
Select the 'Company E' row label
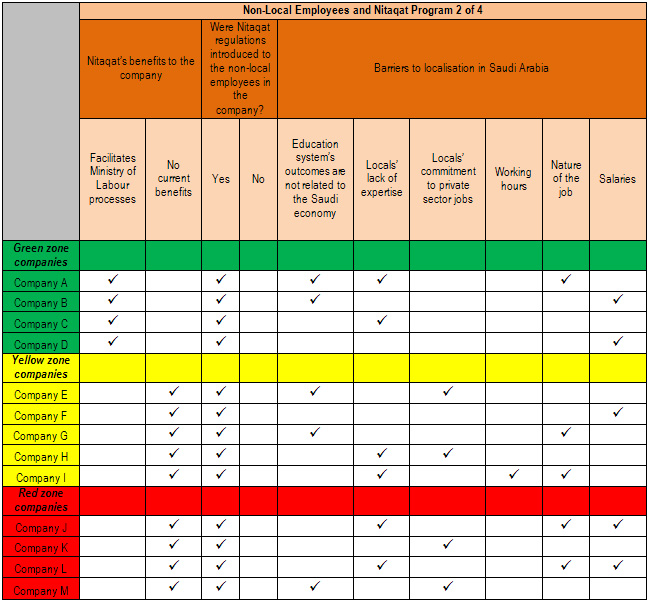tap(41, 395)
